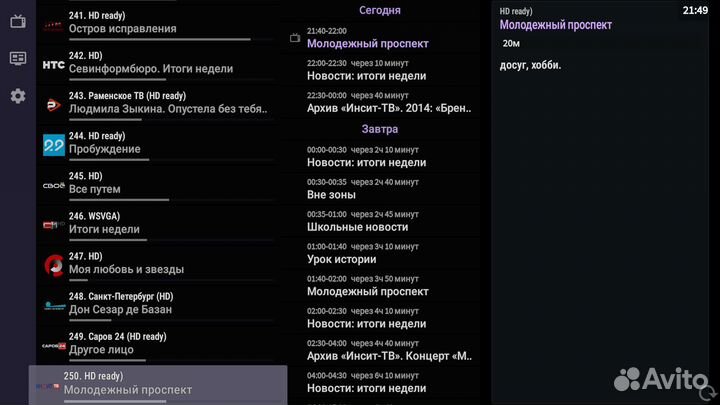Open the program guide sidebar icon
The image size is (720, 405).
pos(18,58)
